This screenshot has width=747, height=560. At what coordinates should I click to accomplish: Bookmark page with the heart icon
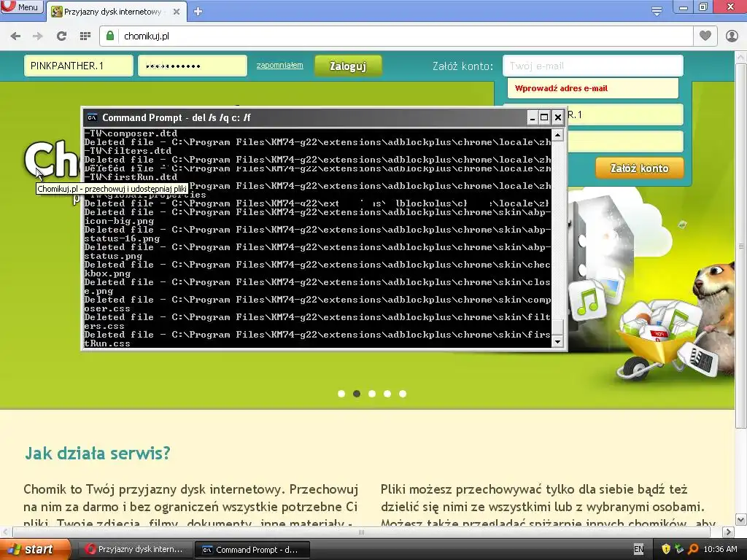705,36
